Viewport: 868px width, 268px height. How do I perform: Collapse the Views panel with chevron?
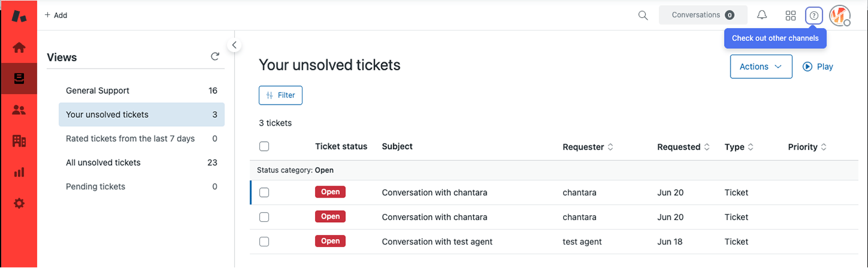tap(234, 45)
